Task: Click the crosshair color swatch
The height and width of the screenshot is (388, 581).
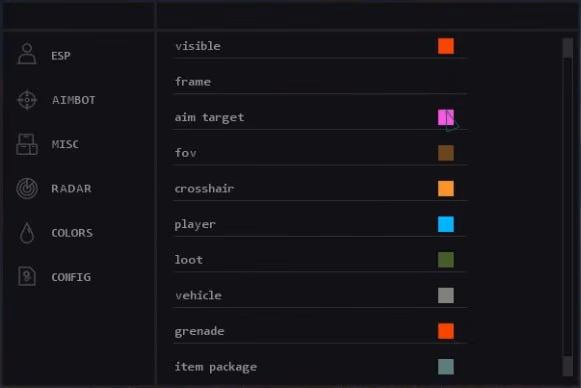Action: (446, 188)
